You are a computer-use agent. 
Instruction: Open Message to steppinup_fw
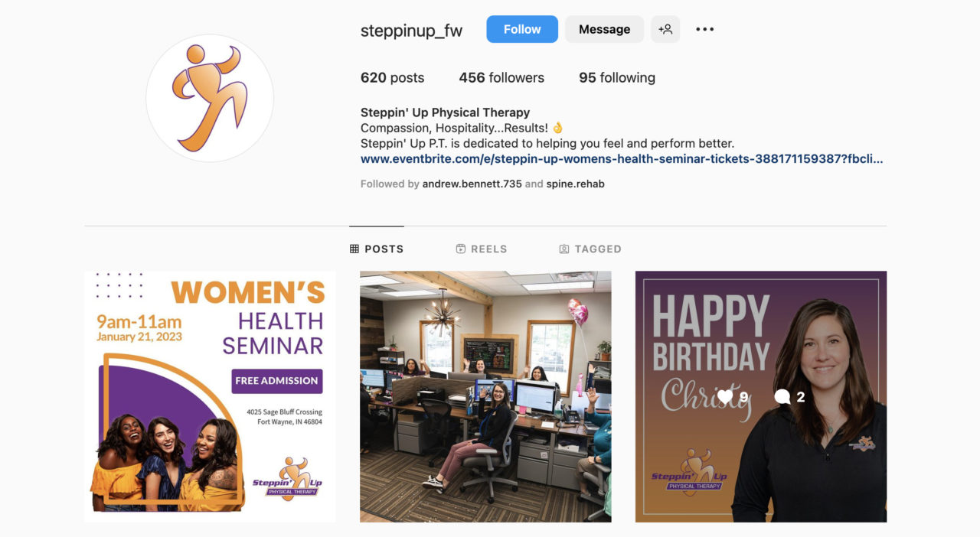tap(604, 29)
